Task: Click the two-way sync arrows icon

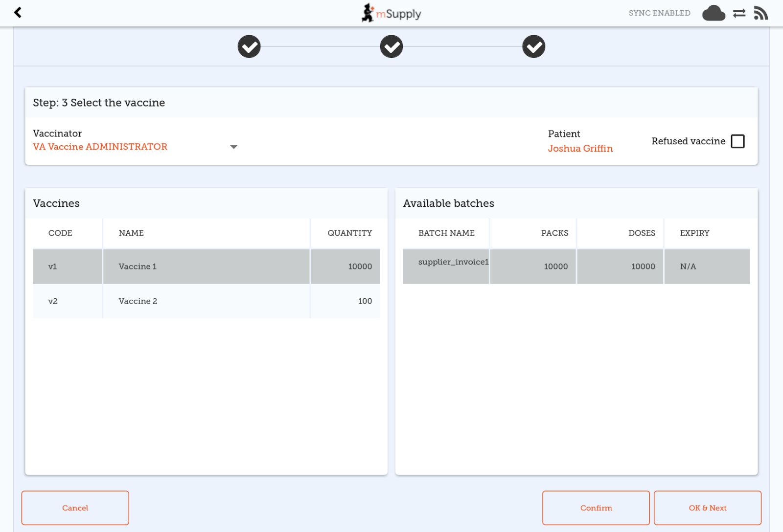Action: (739, 13)
